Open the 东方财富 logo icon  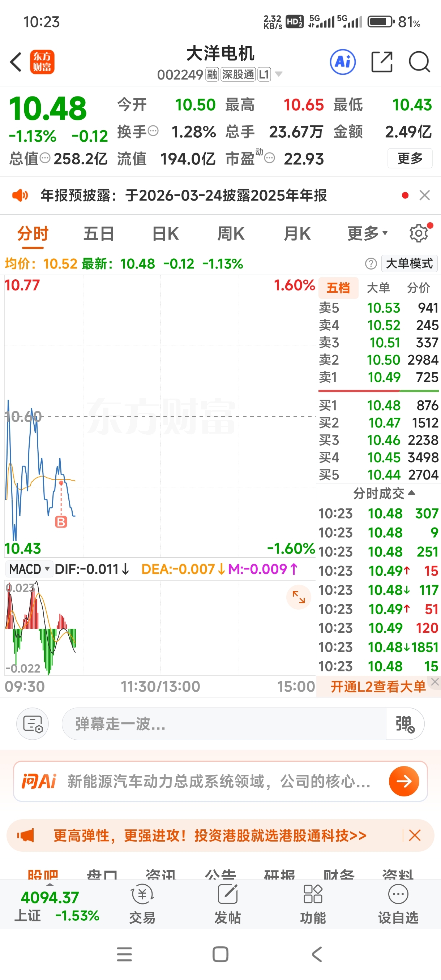[x=42, y=62]
